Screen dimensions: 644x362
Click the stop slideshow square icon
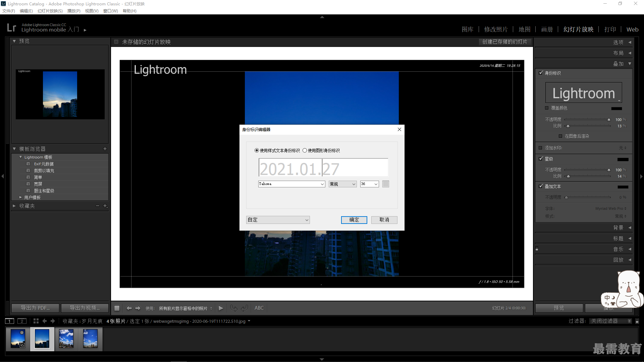tap(117, 308)
